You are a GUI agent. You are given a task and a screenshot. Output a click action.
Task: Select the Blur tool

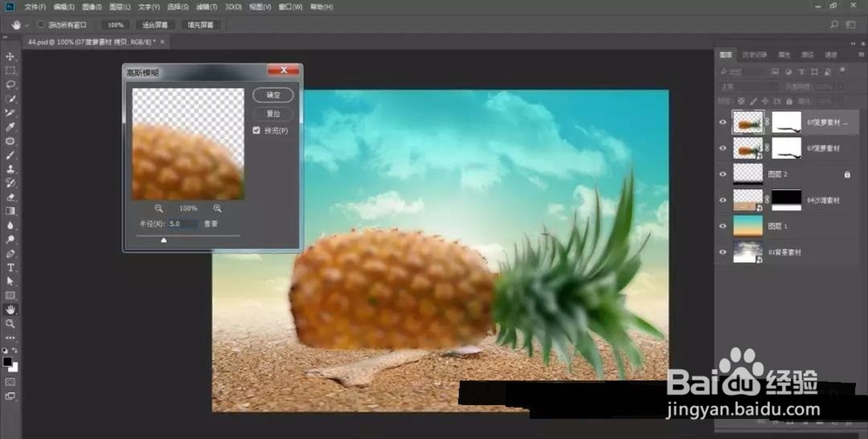coord(10,226)
